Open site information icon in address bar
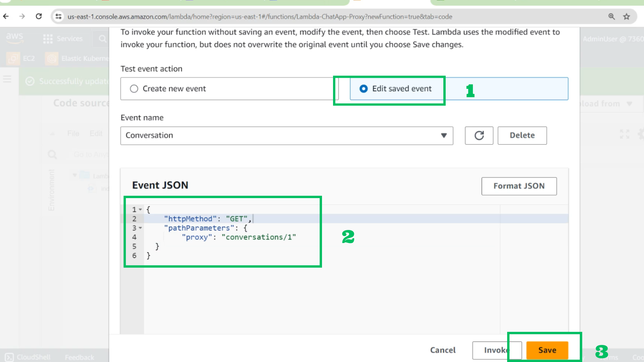644x362 pixels. [59, 16]
